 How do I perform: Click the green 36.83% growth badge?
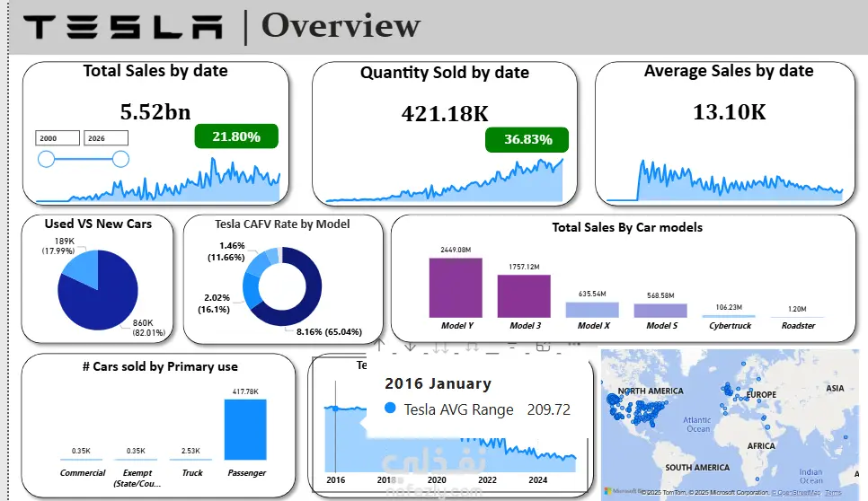[x=527, y=139]
